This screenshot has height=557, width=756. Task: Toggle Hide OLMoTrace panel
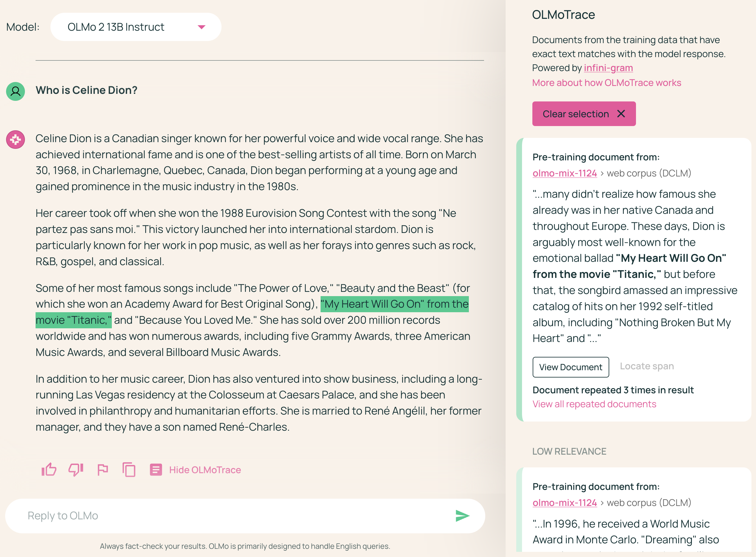tap(205, 470)
